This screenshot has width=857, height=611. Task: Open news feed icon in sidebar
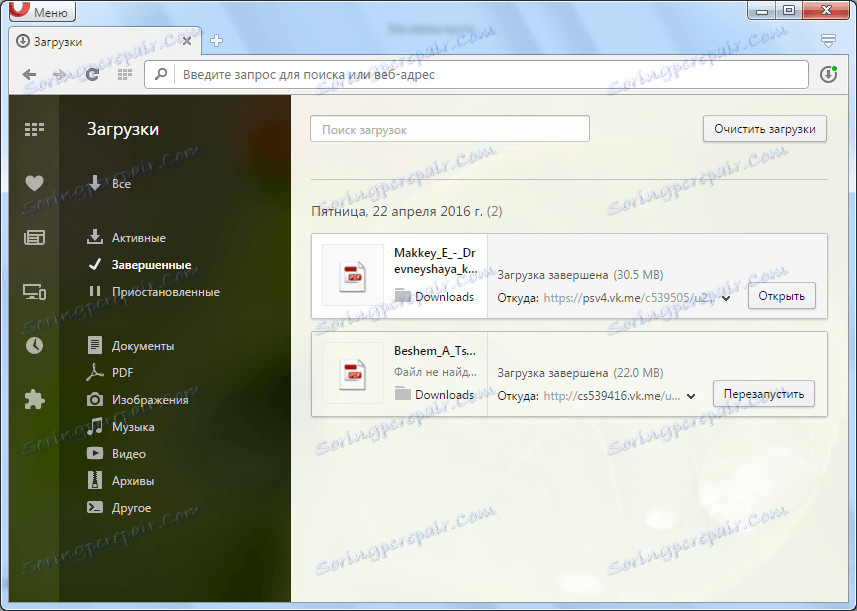[x=34, y=238]
